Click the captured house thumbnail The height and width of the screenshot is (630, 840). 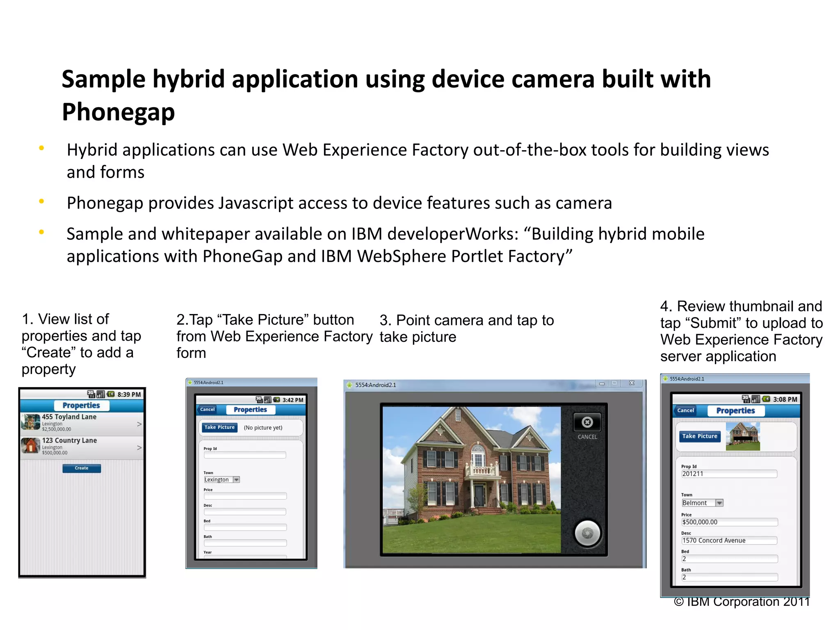(743, 437)
